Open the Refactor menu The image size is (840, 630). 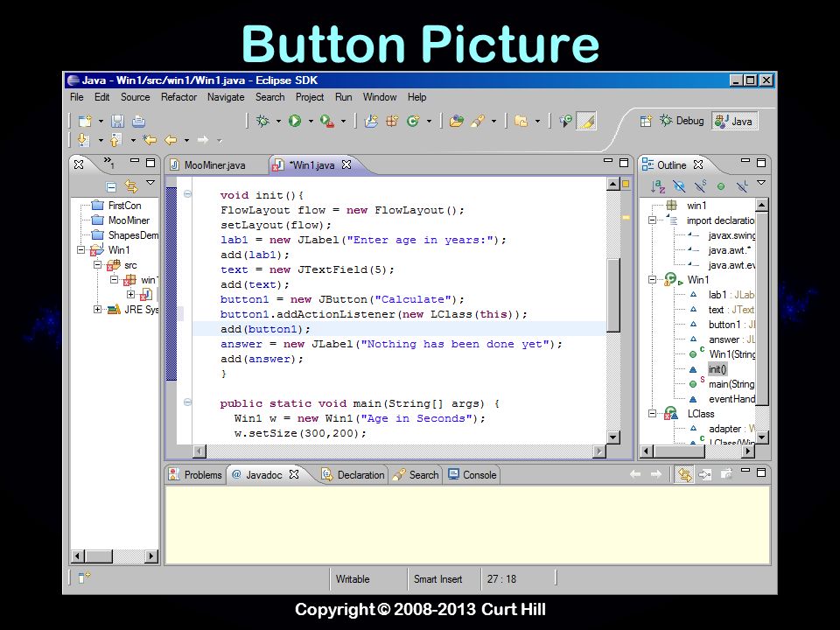(x=178, y=97)
